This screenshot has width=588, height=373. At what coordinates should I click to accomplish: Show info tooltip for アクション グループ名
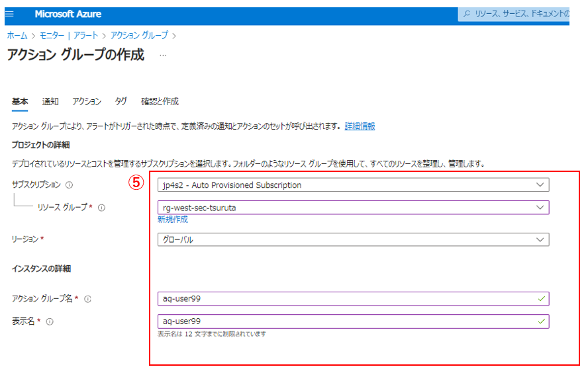point(88,299)
